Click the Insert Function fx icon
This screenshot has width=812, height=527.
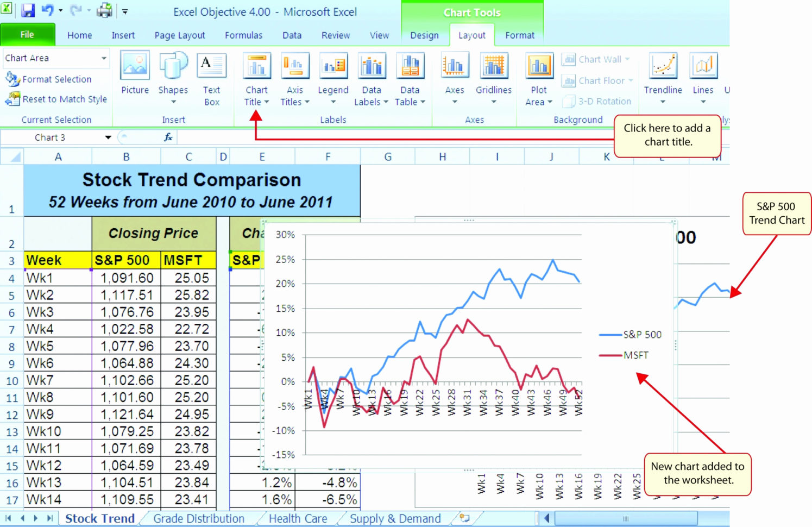[x=168, y=137]
